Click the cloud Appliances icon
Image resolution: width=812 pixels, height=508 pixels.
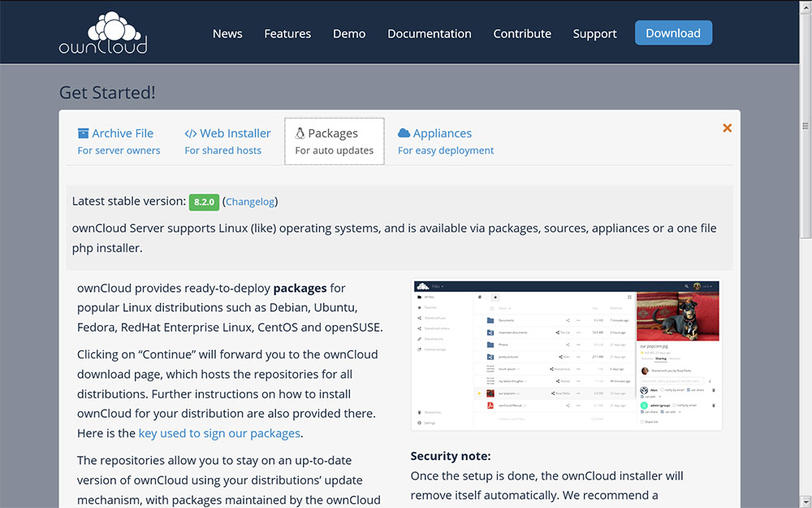404,133
